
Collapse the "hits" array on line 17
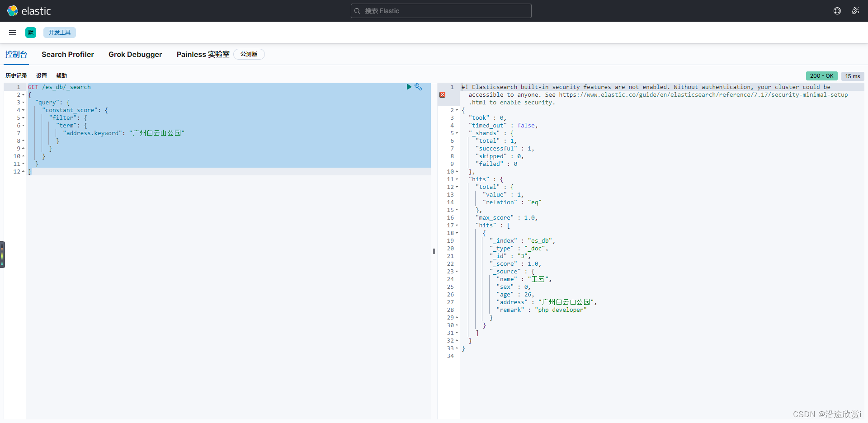457,226
